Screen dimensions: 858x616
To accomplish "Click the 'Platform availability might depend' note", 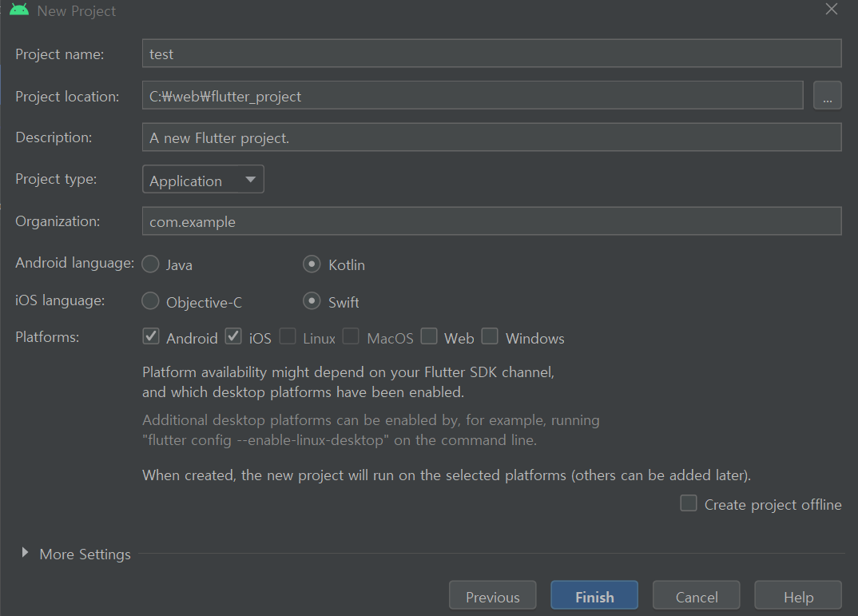I will (348, 382).
